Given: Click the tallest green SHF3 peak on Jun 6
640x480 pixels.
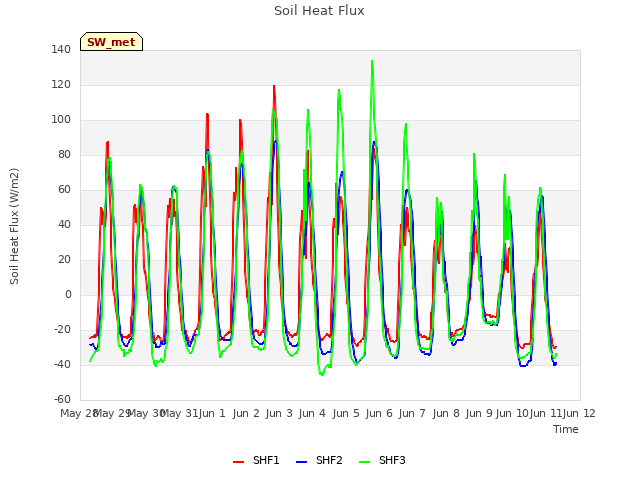Looking at the screenshot, I should pyautogui.click(x=372, y=61).
